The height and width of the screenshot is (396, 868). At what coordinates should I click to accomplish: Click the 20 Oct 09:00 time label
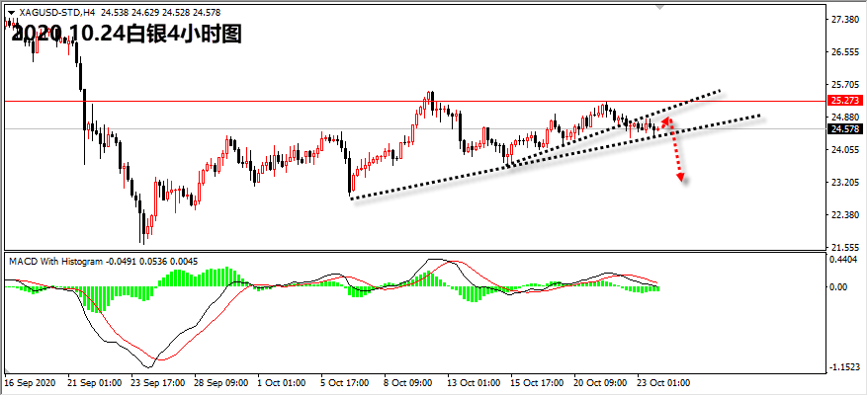(601, 383)
